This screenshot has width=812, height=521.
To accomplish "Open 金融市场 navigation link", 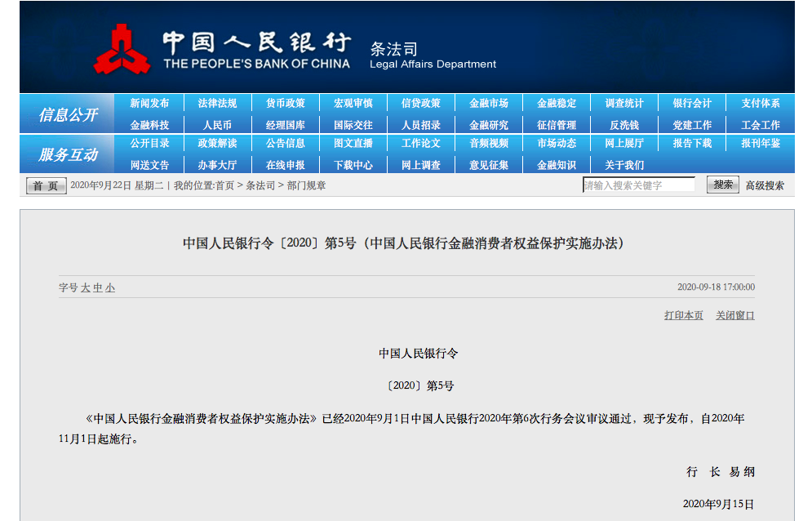I will 489,103.
